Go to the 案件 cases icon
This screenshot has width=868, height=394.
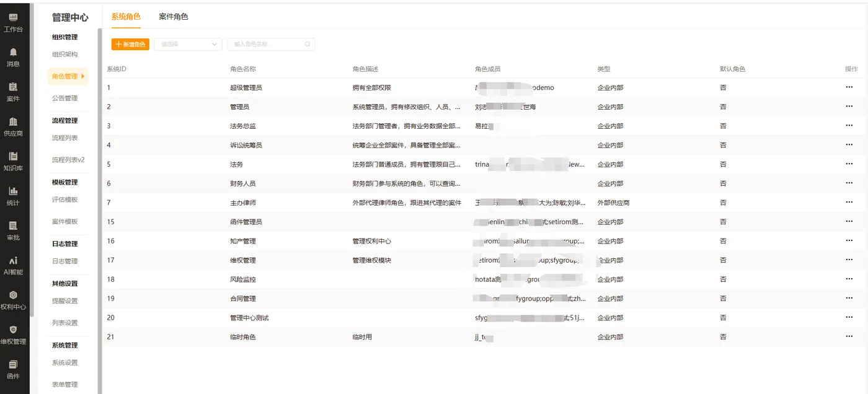pyautogui.click(x=13, y=87)
